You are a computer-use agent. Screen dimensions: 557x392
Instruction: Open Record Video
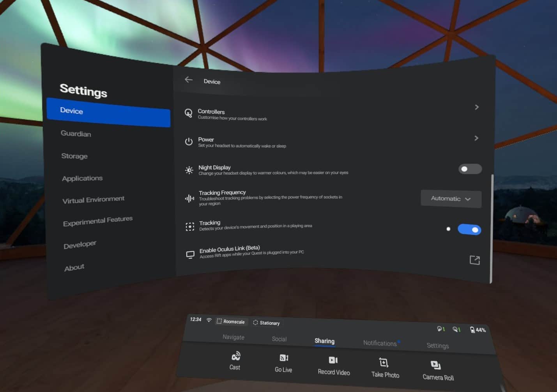(333, 360)
